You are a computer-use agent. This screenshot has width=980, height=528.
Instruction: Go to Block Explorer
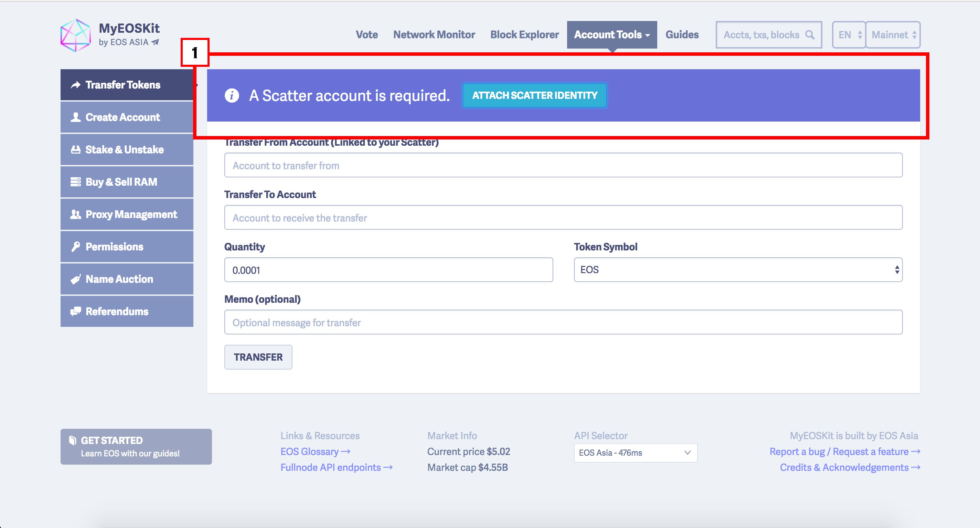coord(524,35)
